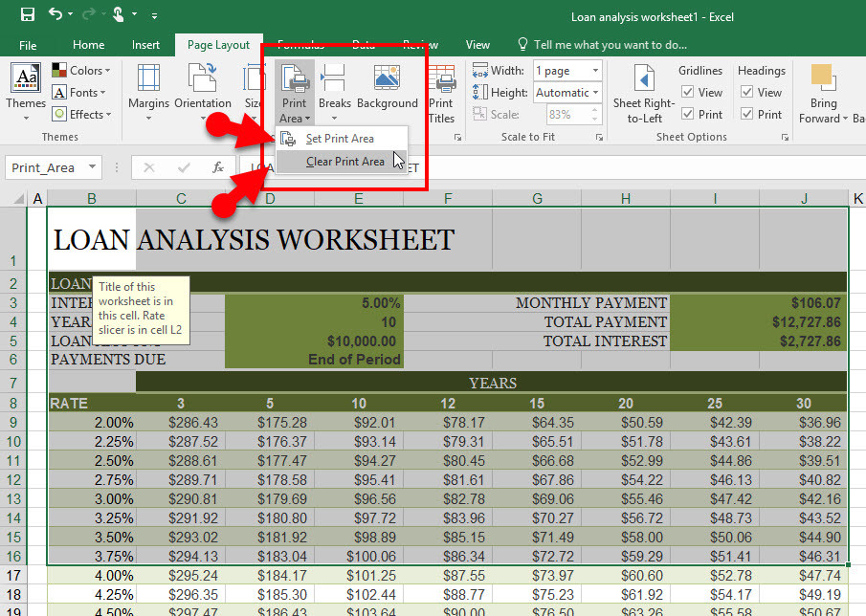Click the formula bar Enter checkmark icon

click(x=184, y=167)
